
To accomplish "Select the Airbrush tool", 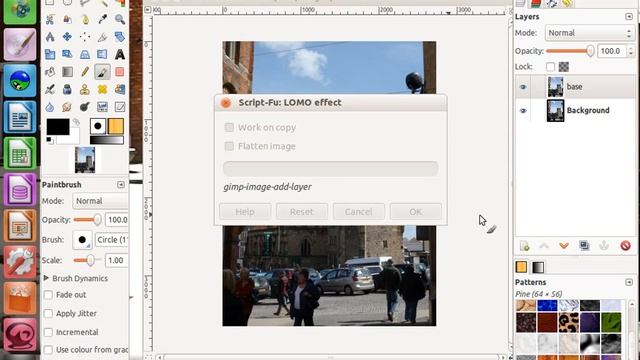I will [50, 89].
